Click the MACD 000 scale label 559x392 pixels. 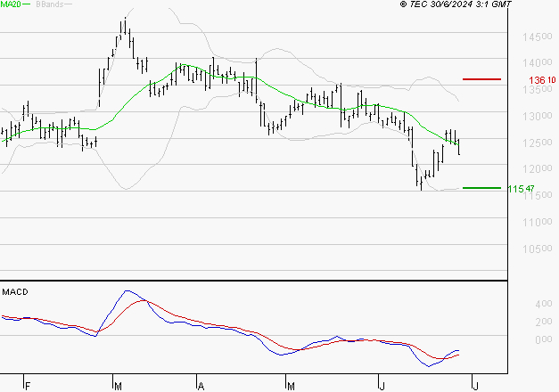(543, 339)
